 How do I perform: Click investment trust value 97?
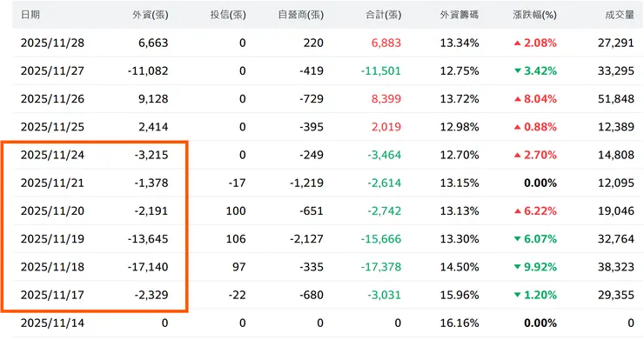click(239, 267)
